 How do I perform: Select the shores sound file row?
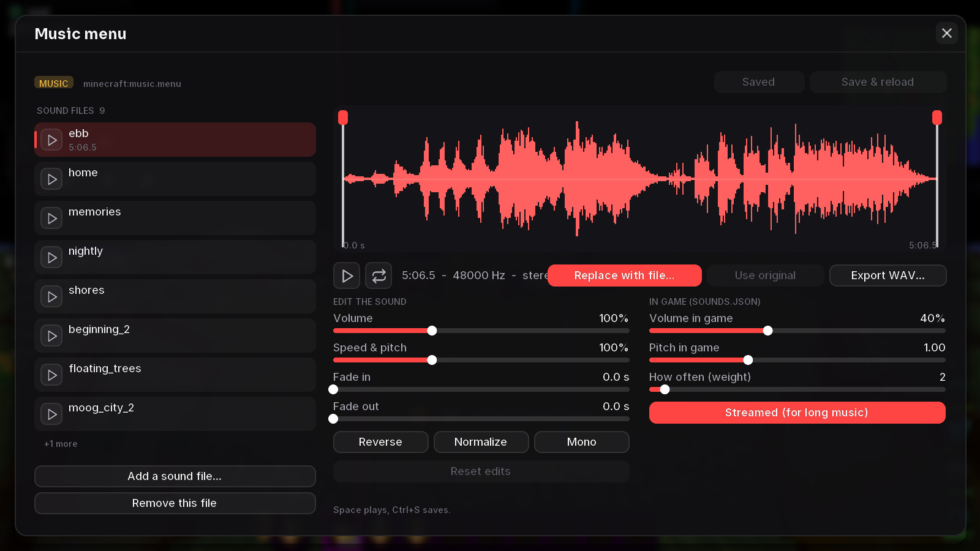click(175, 296)
